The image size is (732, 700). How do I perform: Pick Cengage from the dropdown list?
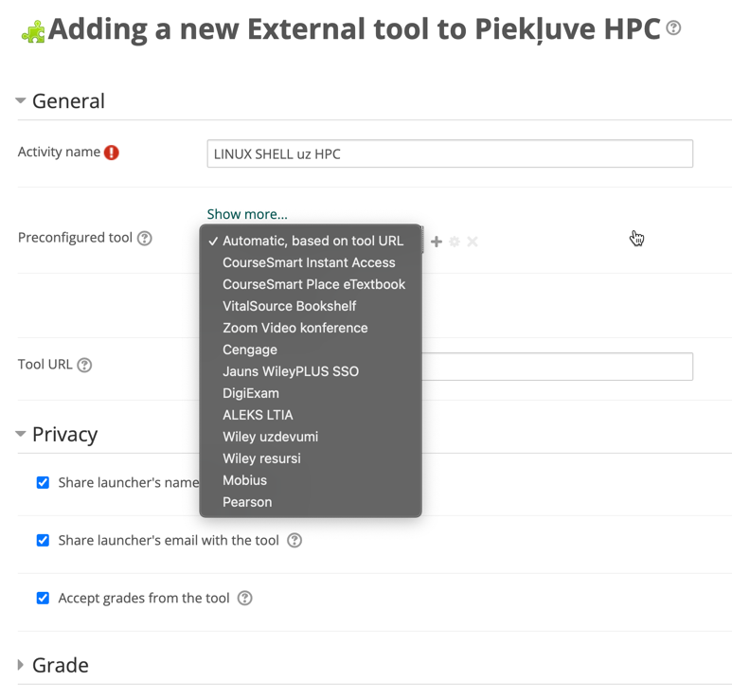(311, 350)
